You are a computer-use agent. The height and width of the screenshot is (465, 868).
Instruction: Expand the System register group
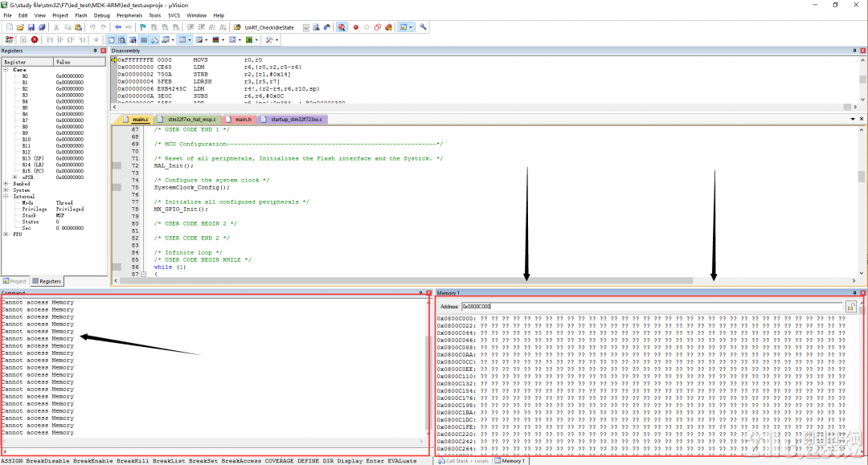[x=6, y=190]
